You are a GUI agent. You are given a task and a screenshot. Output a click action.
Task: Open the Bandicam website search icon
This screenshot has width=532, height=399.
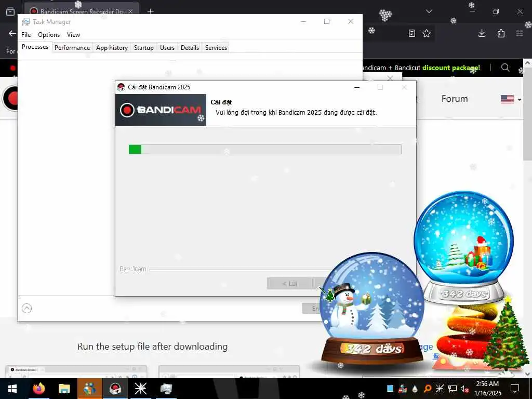point(505,68)
